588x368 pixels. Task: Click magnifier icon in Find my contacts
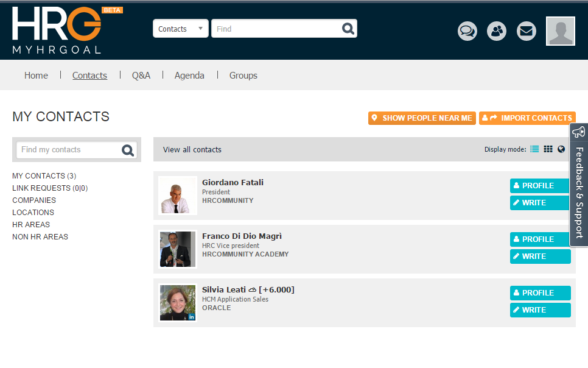pyautogui.click(x=128, y=150)
